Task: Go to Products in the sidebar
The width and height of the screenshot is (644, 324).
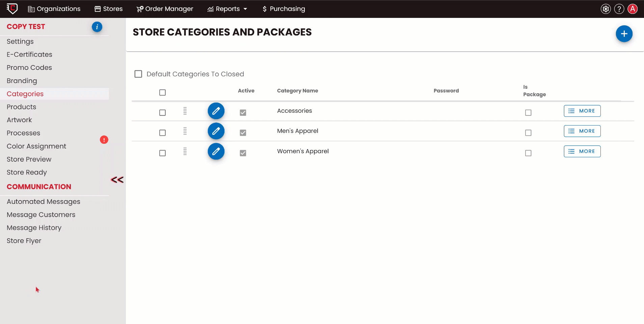Action: coord(21,107)
